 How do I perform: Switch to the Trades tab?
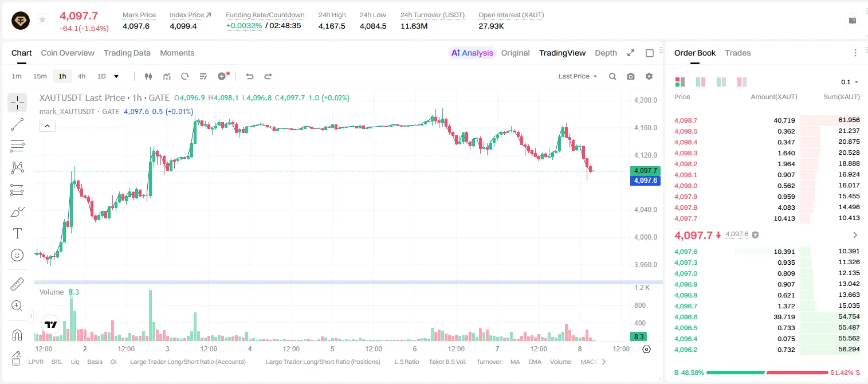pyautogui.click(x=737, y=53)
